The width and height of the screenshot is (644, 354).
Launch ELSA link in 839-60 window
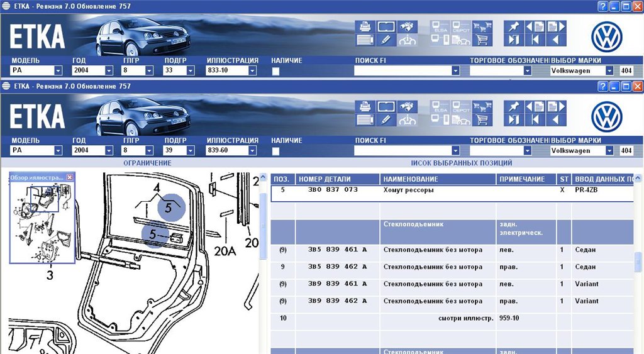(440, 107)
